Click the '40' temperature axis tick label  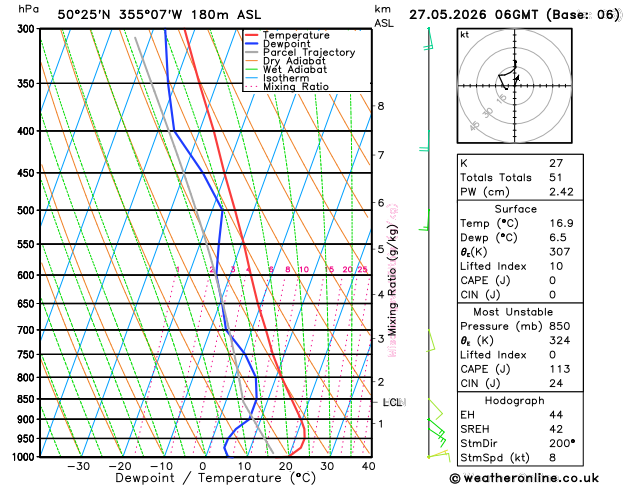tap(368, 466)
